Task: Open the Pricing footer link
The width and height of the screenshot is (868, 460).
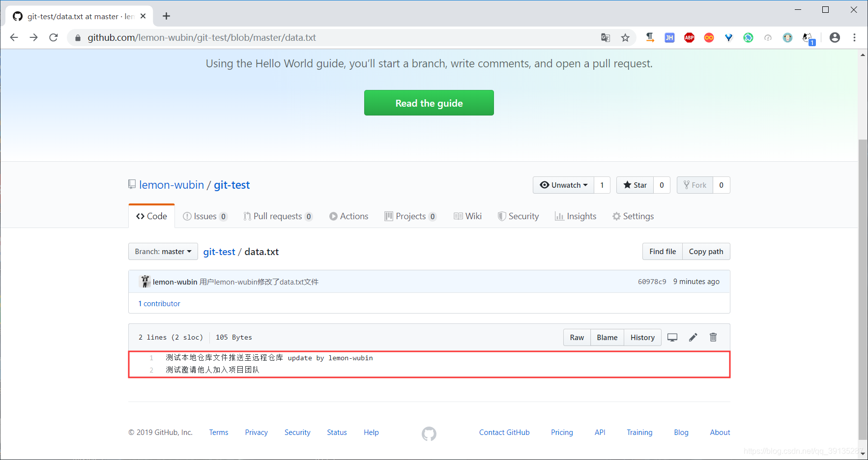Action: coord(562,432)
